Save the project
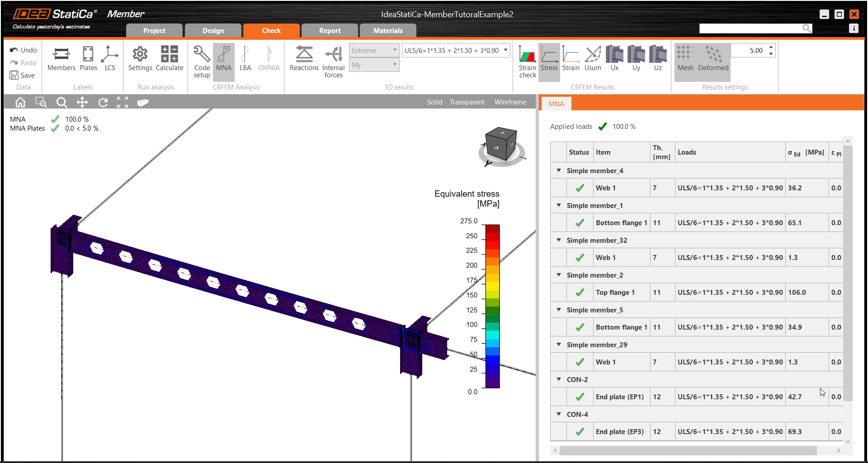 (22, 75)
